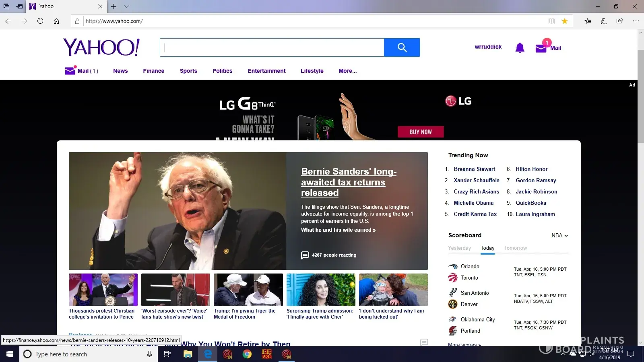Expand the More... navigation menu
644x362 pixels.
(x=347, y=71)
